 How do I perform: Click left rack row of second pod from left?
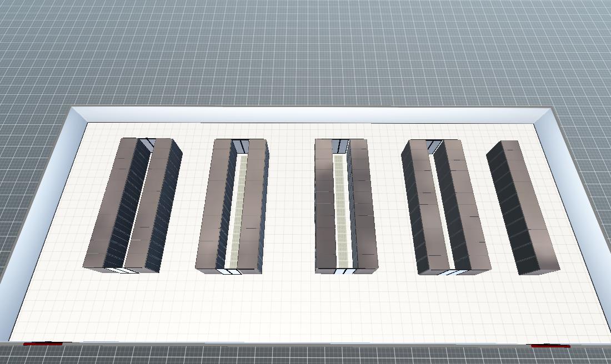point(214,205)
